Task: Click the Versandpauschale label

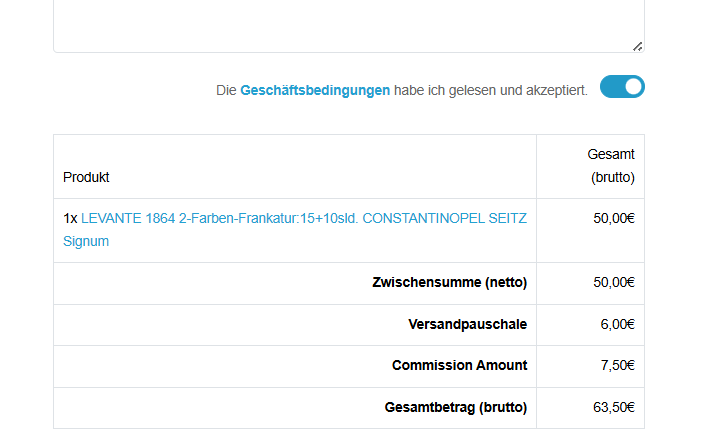Action: pos(467,324)
